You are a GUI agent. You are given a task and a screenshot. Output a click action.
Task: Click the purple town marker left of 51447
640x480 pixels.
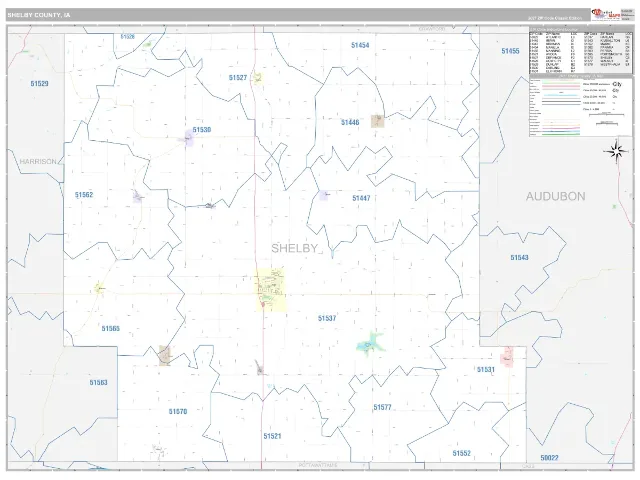tap(324, 195)
